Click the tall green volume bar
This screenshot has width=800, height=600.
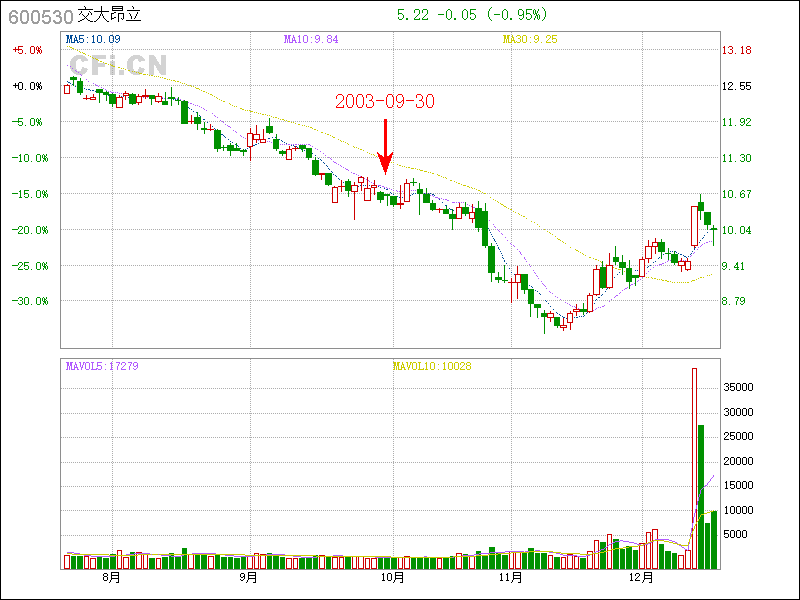(x=701, y=495)
